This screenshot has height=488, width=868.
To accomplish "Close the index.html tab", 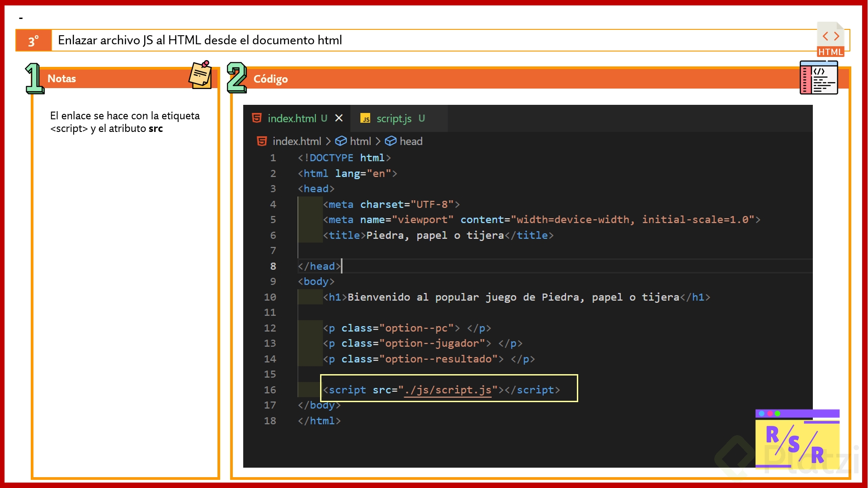I will (339, 118).
